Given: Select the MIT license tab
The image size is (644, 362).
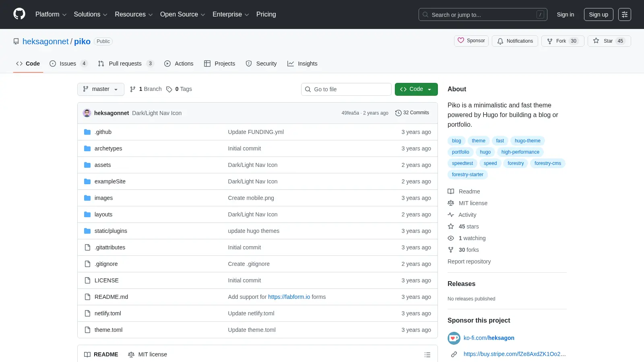Looking at the screenshot, I should (147, 355).
